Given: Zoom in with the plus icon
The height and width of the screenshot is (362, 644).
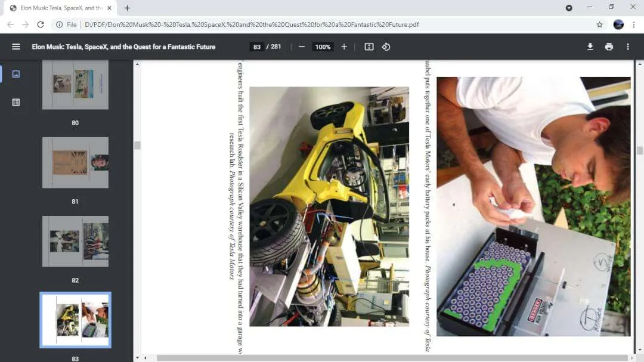Looking at the screenshot, I should pos(344,47).
